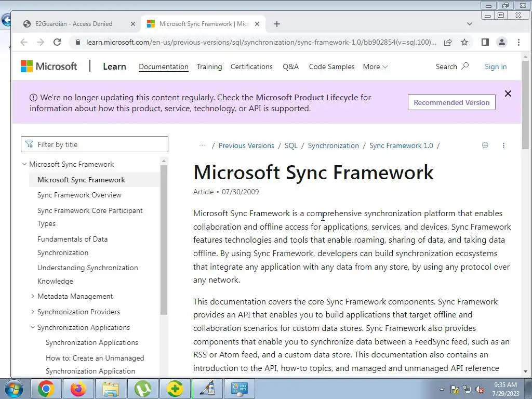Open Firefox from the taskbar
Screen dimensions: 532x399
(x=78, y=389)
